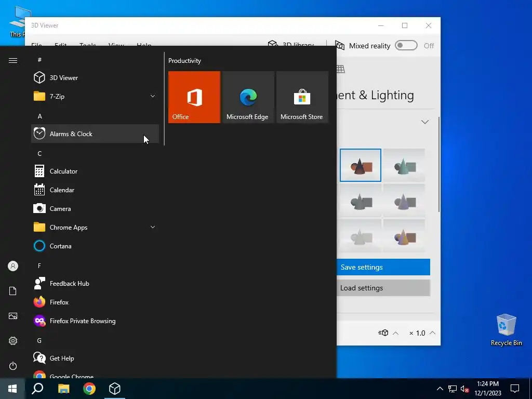Image resolution: width=532 pixels, height=399 pixels.
Task: Collapse the lighting section chevron in 3D Viewer
Action: tap(425, 122)
